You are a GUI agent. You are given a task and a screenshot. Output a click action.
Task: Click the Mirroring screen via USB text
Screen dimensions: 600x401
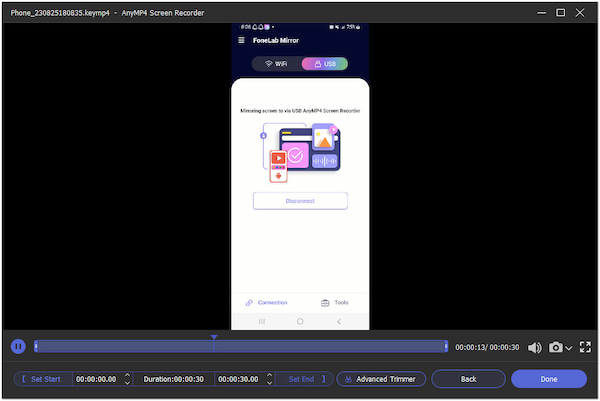coord(300,111)
